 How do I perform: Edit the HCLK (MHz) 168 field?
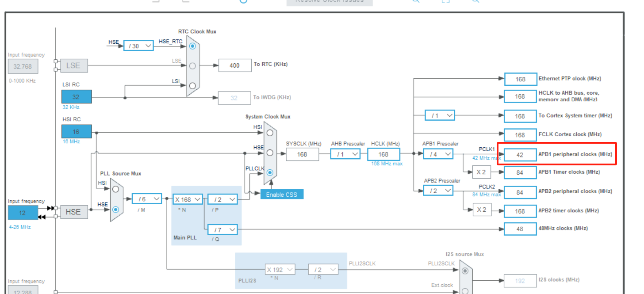coord(383,154)
